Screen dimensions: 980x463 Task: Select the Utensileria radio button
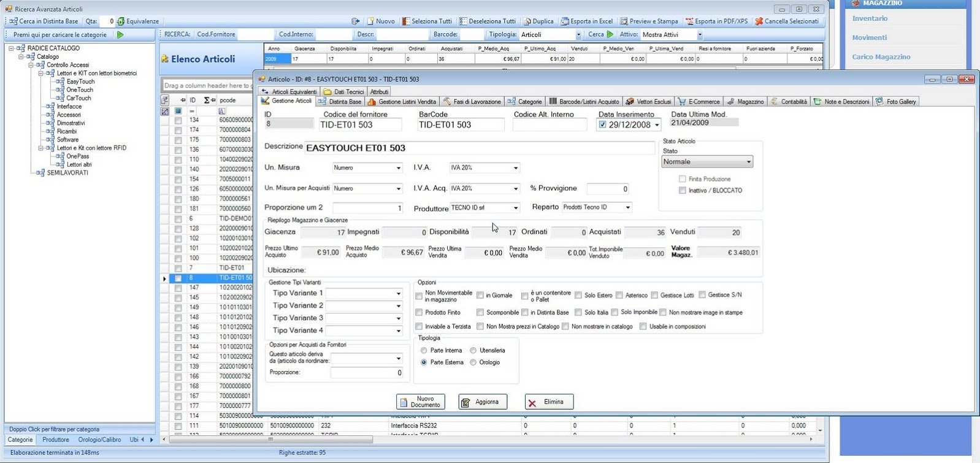point(473,351)
